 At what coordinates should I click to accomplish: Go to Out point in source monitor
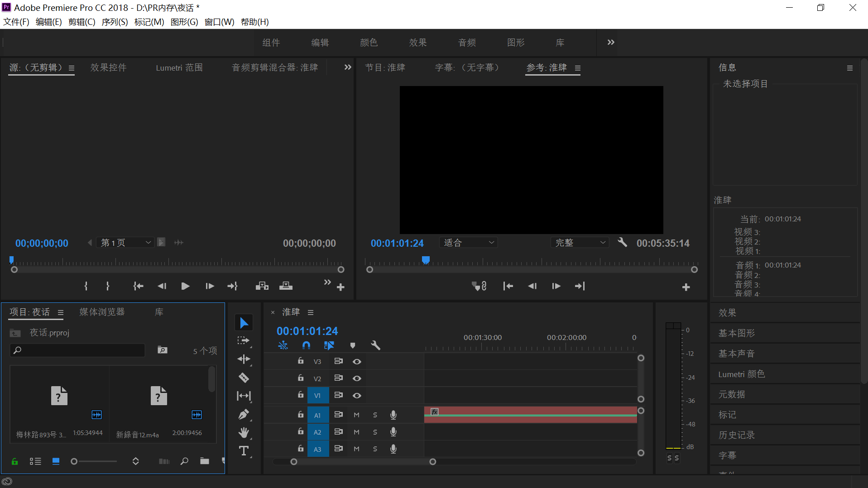tap(232, 286)
